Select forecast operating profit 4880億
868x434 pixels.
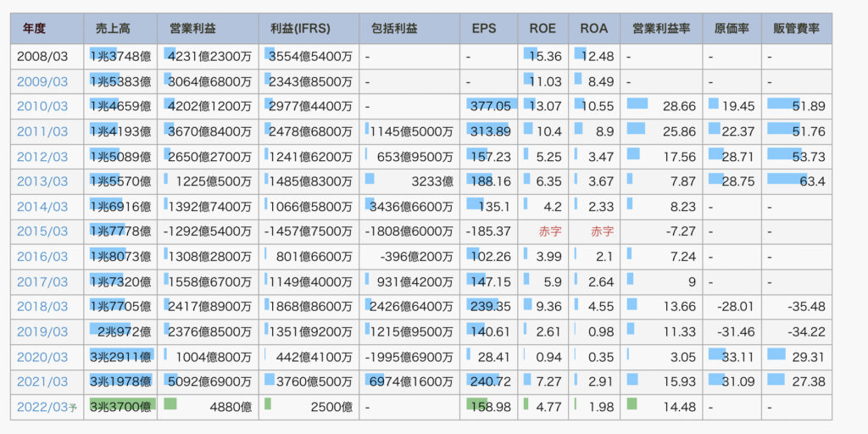point(229,408)
